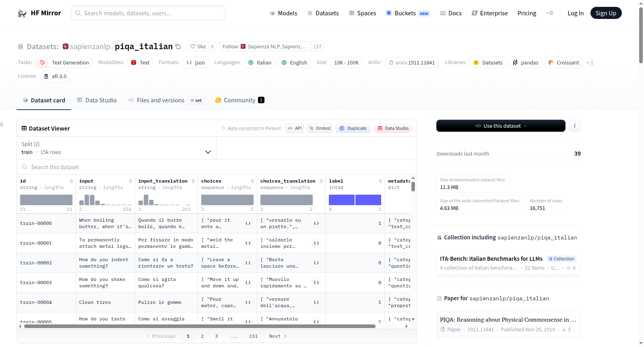The width and height of the screenshot is (644, 347).
Task: Expand choices cell for train-00004
Action: tap(248, 302)
